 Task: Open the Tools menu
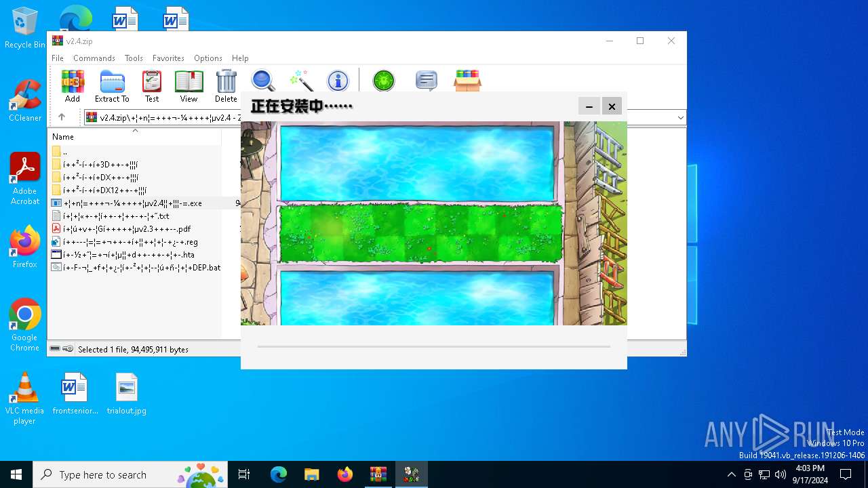click(134, 58)
